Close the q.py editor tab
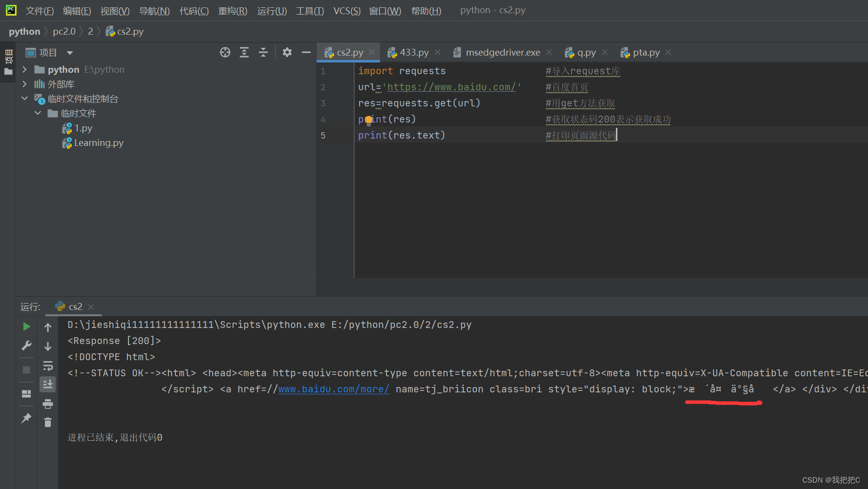This screenshot has width=868, height=489. click(x=605, y=52)
